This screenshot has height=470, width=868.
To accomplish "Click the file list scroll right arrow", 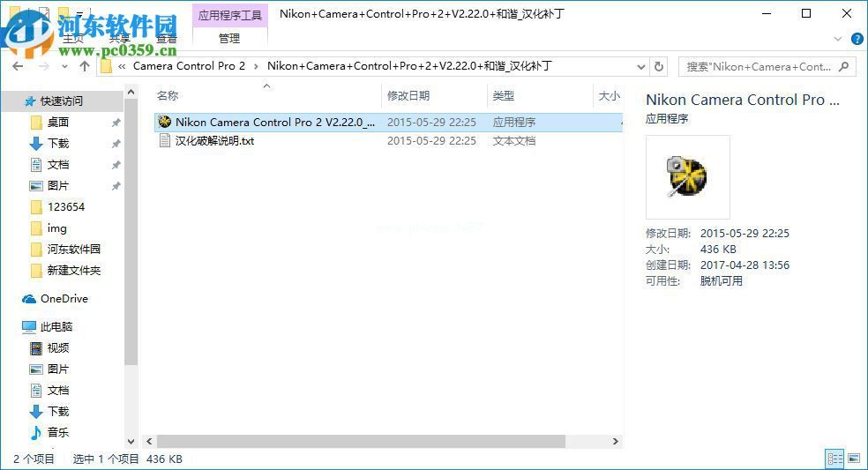I will tap(615, 441).
